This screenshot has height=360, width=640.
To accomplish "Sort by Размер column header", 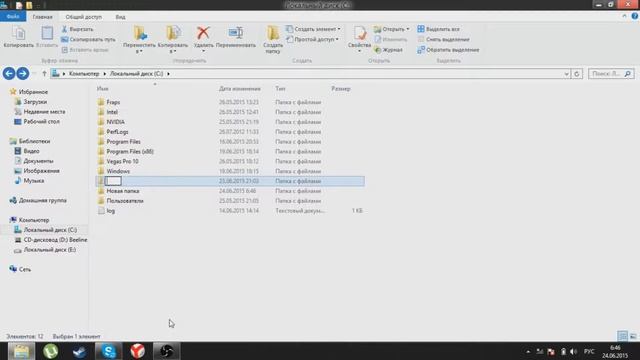I will [341, 89].
